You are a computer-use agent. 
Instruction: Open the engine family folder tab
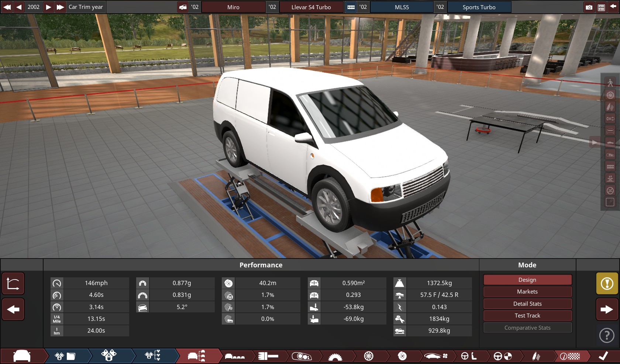(65, 356)
